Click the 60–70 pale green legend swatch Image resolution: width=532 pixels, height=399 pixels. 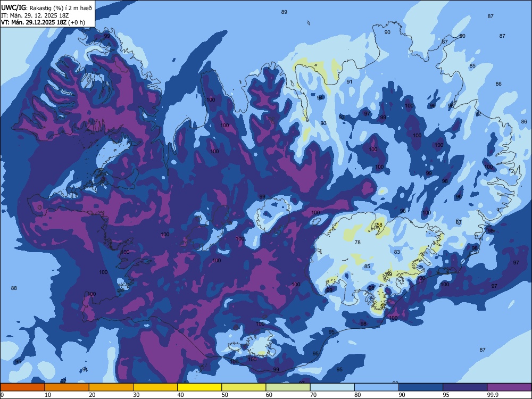288,387
